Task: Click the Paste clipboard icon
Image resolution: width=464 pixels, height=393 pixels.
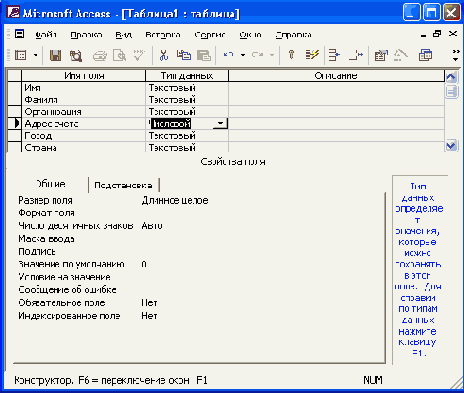Action: [x=204, y=55]
